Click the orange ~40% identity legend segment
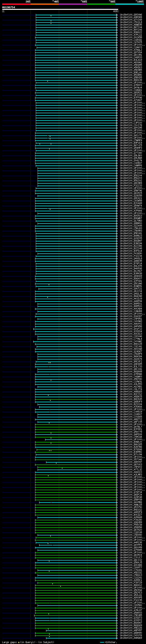This screenshot has width=146, height=644. (45, 4)
